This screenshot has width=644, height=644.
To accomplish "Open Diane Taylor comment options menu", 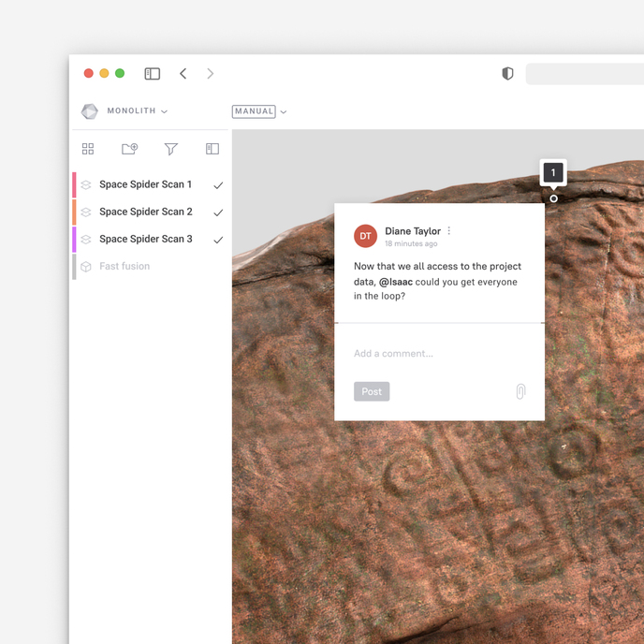I will coord(449,231).
